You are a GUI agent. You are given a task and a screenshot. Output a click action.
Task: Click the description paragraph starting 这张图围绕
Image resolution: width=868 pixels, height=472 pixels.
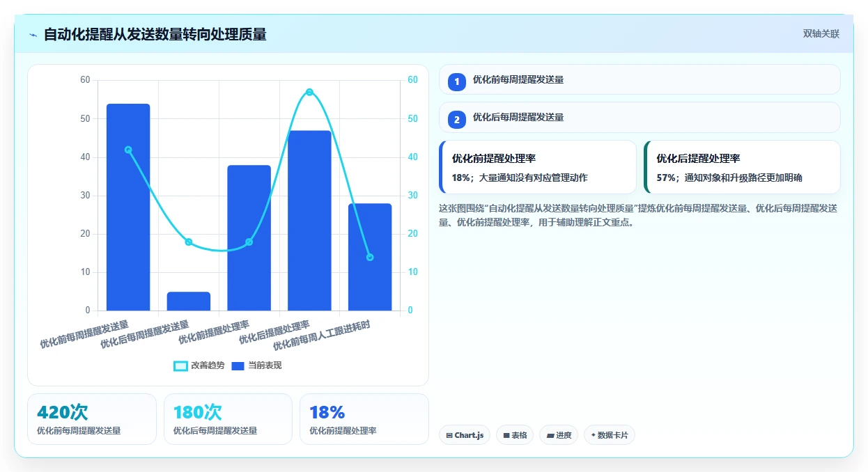click(x=638, y=216)
